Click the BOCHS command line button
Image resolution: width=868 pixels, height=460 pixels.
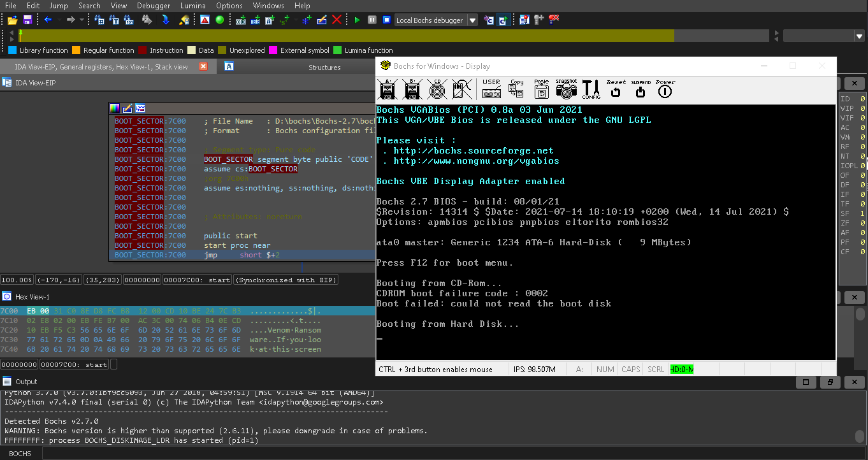click(20, 454)
